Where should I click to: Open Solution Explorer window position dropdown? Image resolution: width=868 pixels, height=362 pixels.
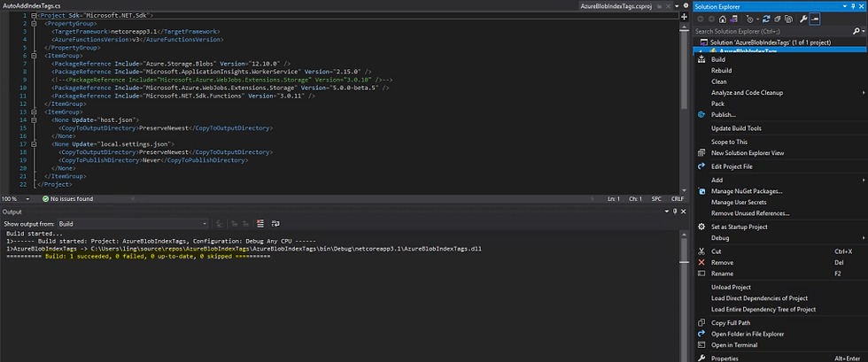coord(845,6)
